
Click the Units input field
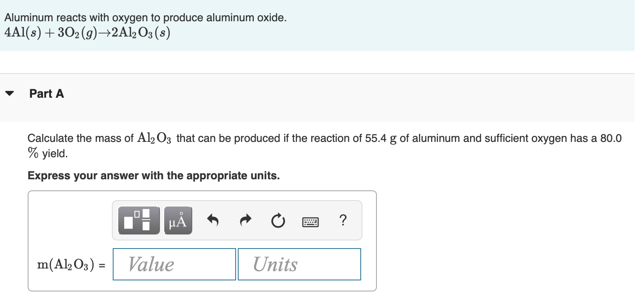299,264
